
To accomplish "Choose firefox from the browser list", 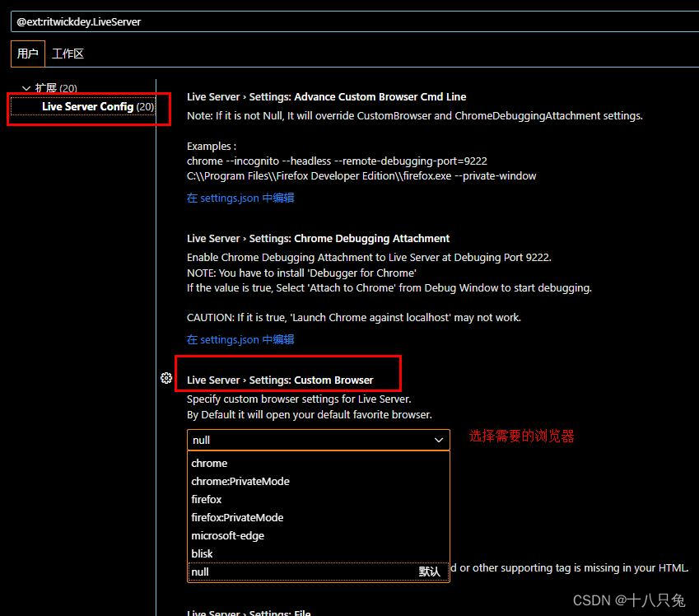I will 319,499.
